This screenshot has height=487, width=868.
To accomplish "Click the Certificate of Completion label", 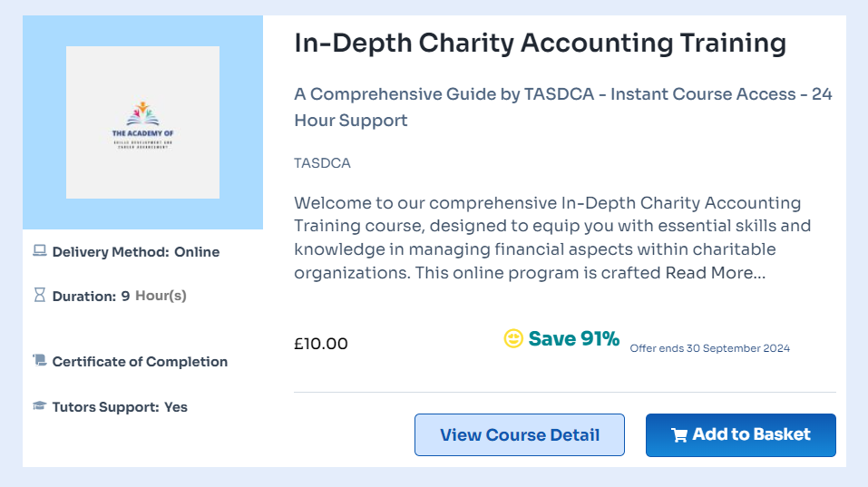I will 140,362.
